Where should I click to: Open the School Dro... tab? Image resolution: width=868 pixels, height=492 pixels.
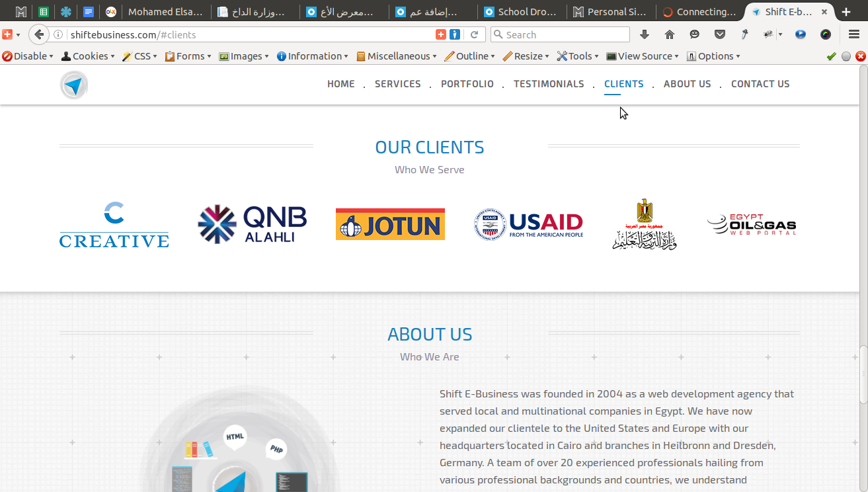point(522,12)
